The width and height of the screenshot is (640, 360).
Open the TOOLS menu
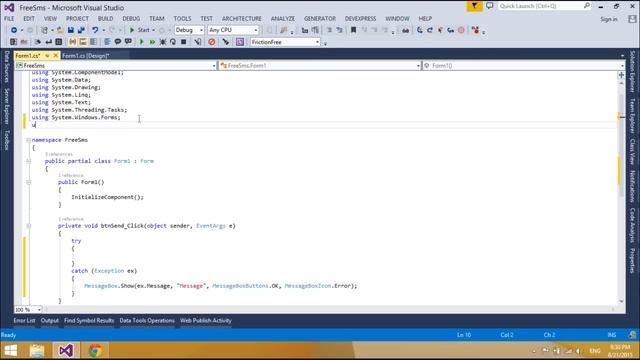pyautogui.click(x=182, y=19)
